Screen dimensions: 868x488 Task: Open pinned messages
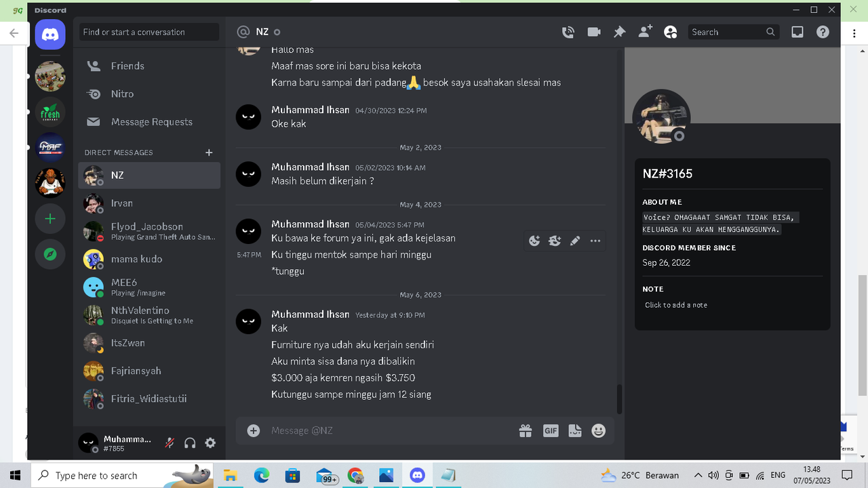pyautogui.click(x=619, y=32)
